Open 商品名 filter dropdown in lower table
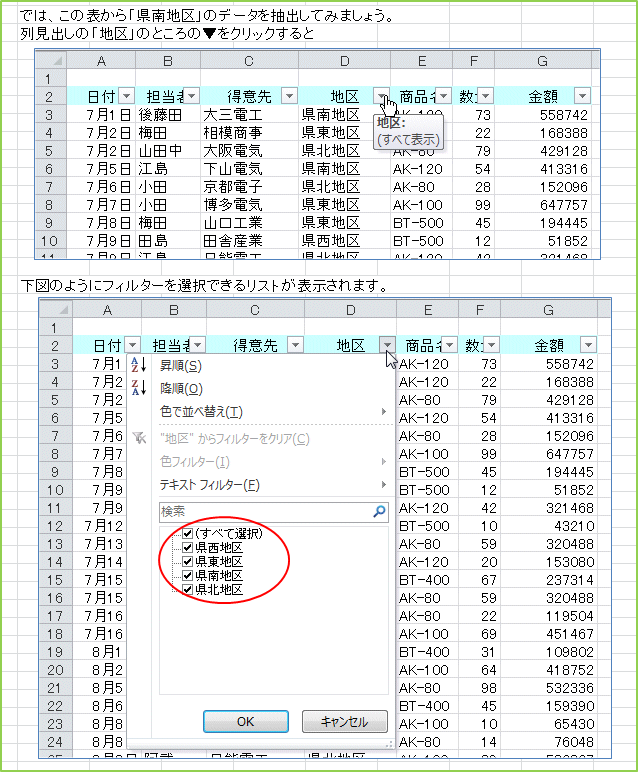 (x=449, y=345)
